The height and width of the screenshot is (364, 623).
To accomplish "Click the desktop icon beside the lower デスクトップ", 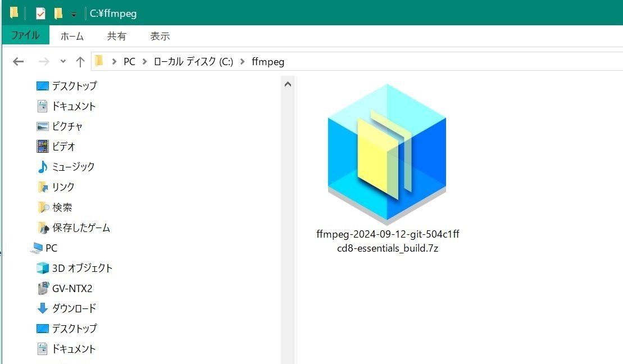I will tap(43, 329).
